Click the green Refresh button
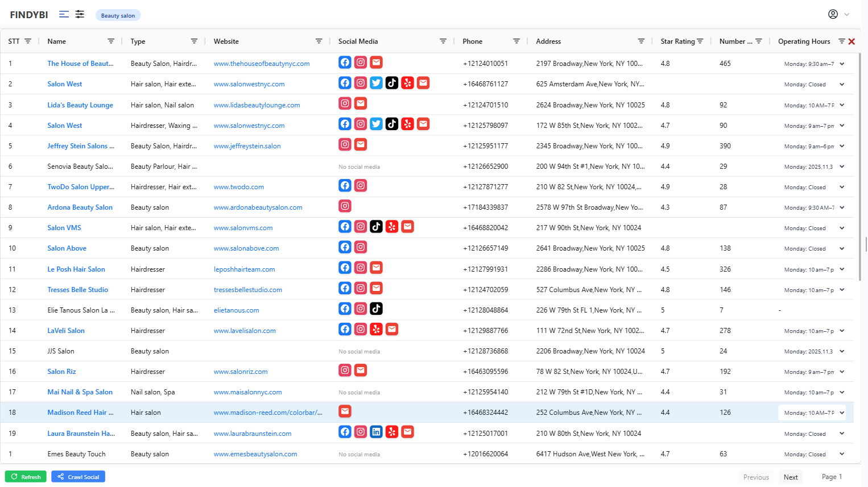This screenshot has height=487, width=868. pos(26,477)
